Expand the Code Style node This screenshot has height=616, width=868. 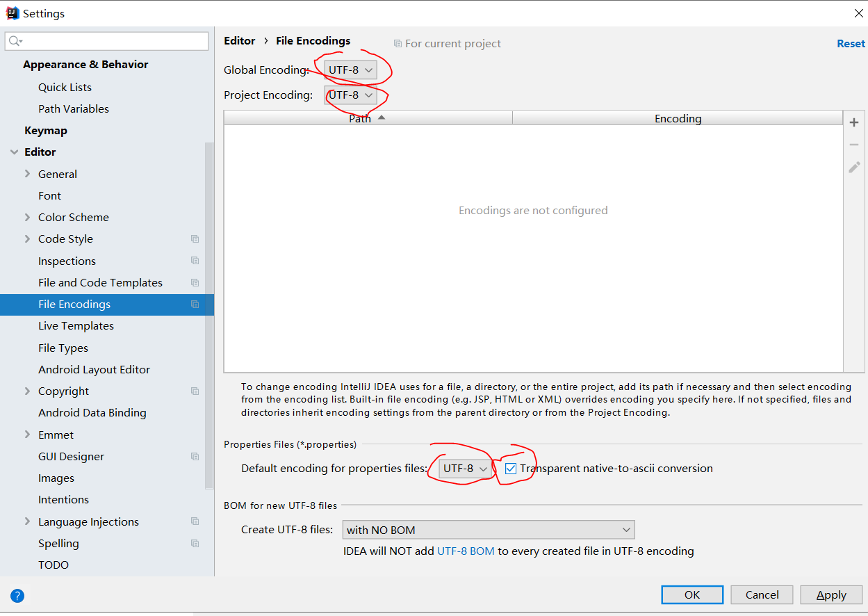(27, 238)
